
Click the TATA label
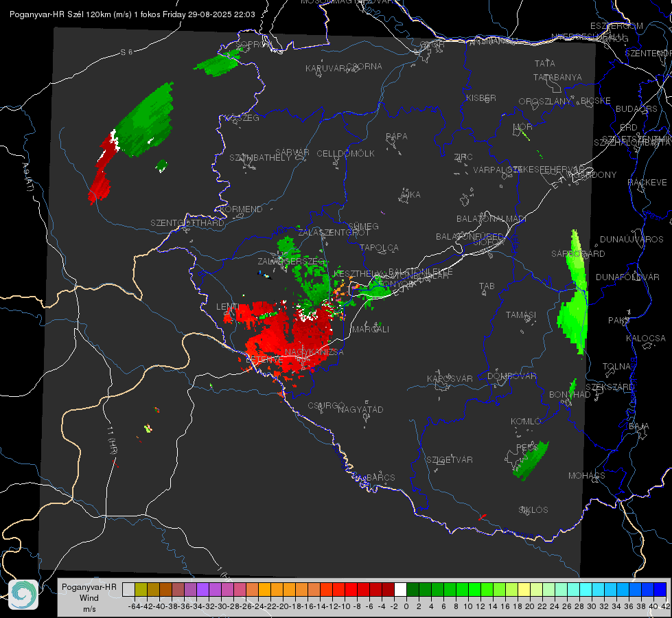pos(545,63)
